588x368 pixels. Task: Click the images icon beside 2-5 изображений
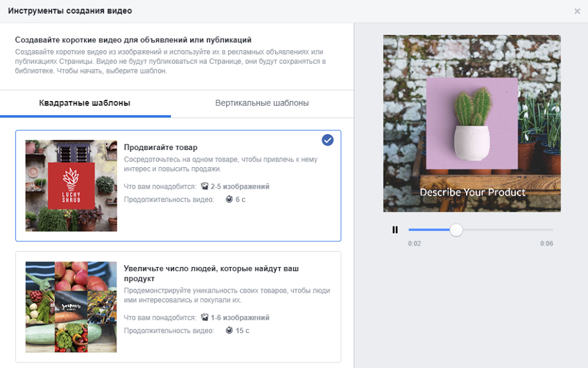[205, 186]
